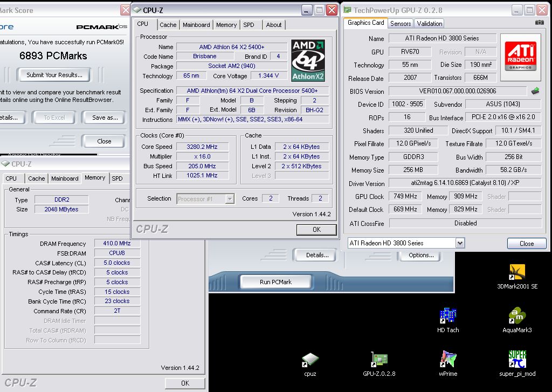Switch to the Cache tab in CPU-Z
552x392 pixels.
(x=168, y=25)
